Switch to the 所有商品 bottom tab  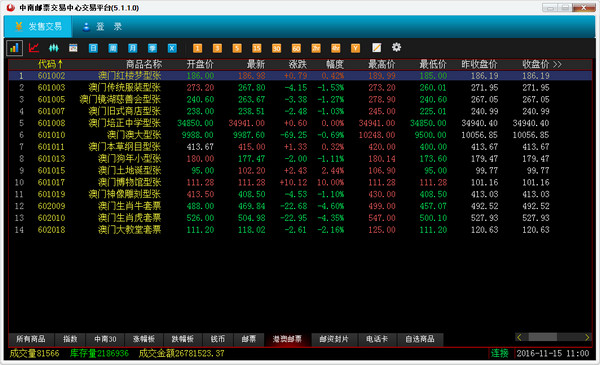[31, 339]
